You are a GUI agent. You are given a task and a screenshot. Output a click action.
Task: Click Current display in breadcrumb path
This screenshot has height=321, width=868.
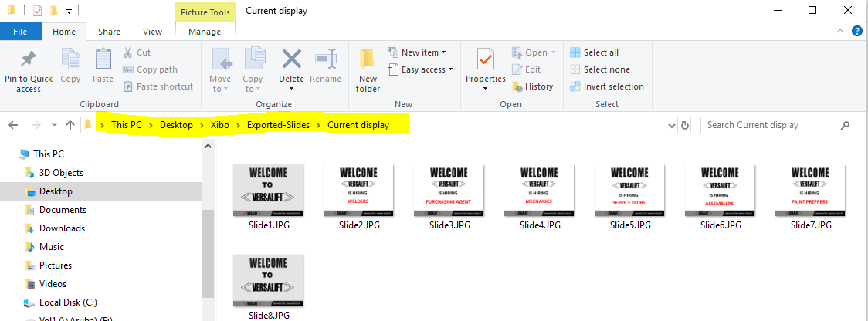358,125
